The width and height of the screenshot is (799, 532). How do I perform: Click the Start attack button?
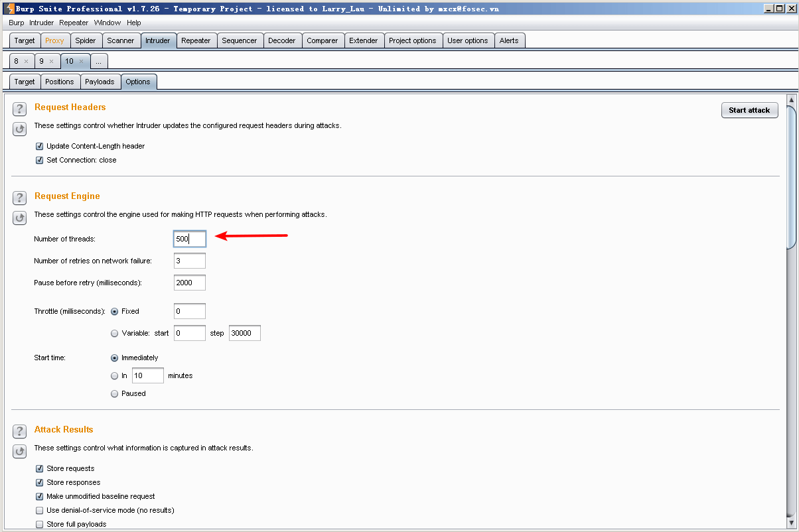(749, 110)
